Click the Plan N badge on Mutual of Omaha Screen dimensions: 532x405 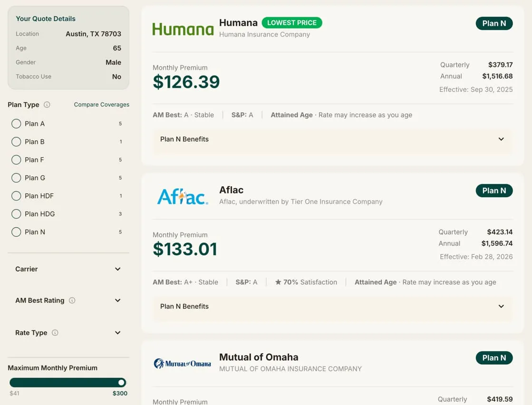494,358
